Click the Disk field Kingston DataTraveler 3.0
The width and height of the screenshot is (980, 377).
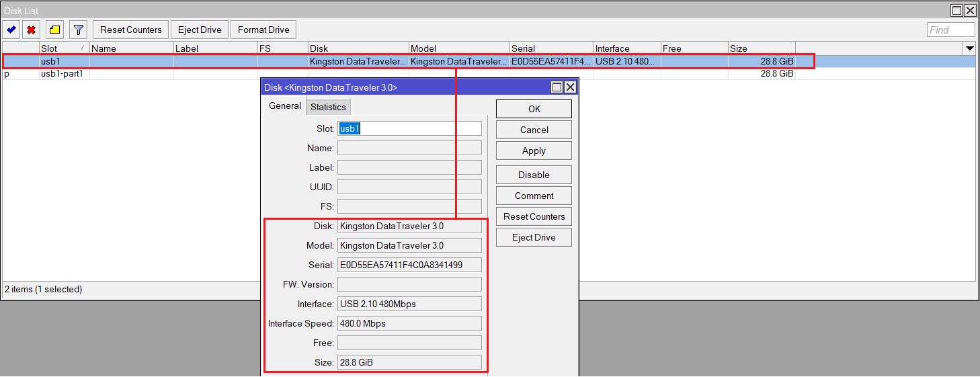tap(409, 226)
